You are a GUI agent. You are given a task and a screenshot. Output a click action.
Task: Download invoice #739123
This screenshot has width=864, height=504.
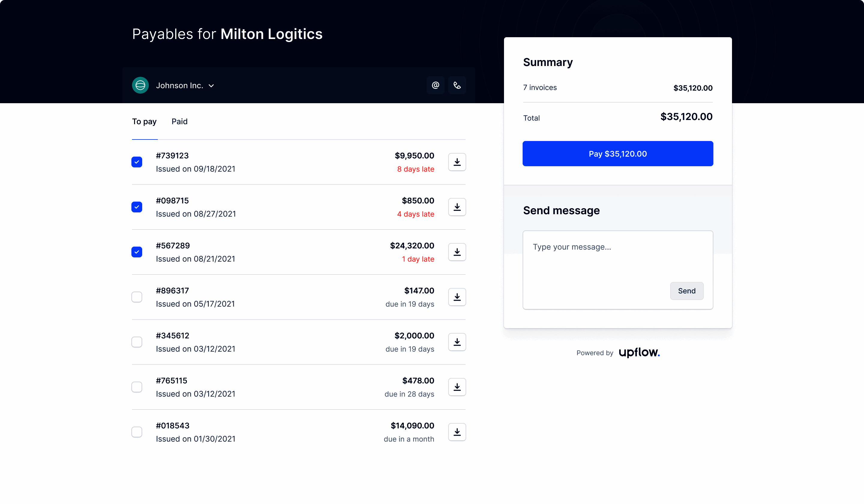tap(457, 162)
